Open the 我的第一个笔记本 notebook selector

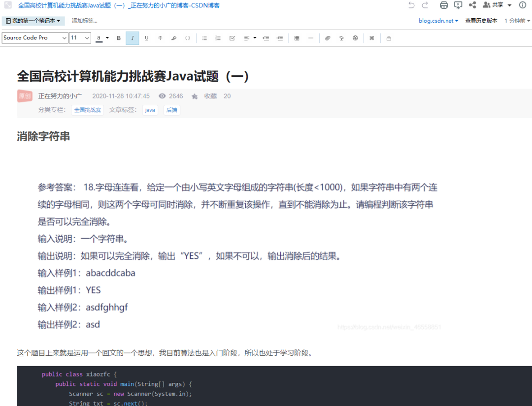[x=33, y=21]
